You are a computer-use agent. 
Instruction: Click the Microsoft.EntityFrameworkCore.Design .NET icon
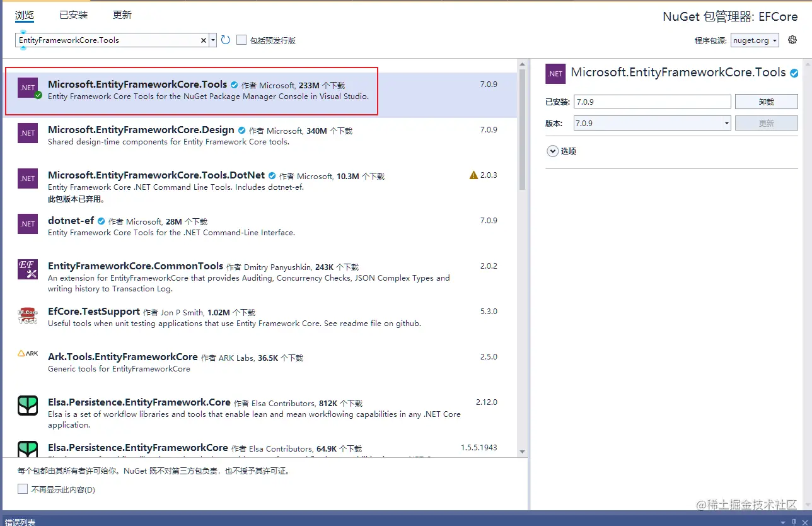point(28,133)
